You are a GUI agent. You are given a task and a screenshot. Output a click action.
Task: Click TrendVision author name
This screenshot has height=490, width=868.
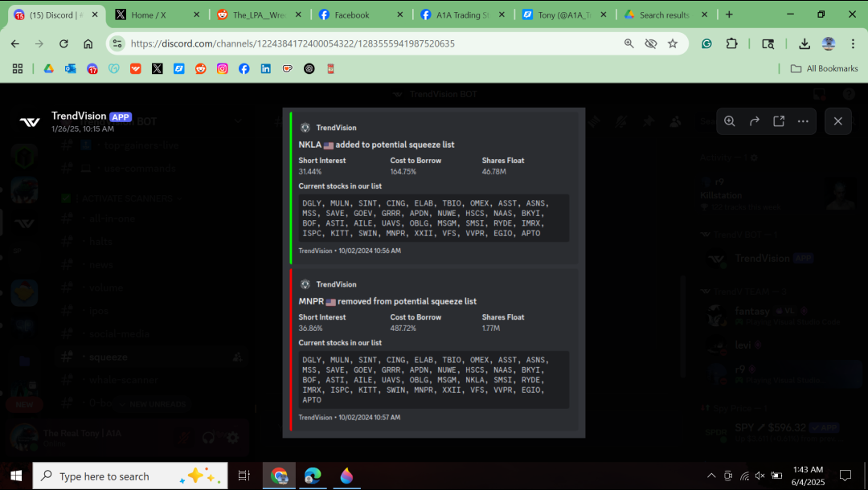tap(79, 116)
